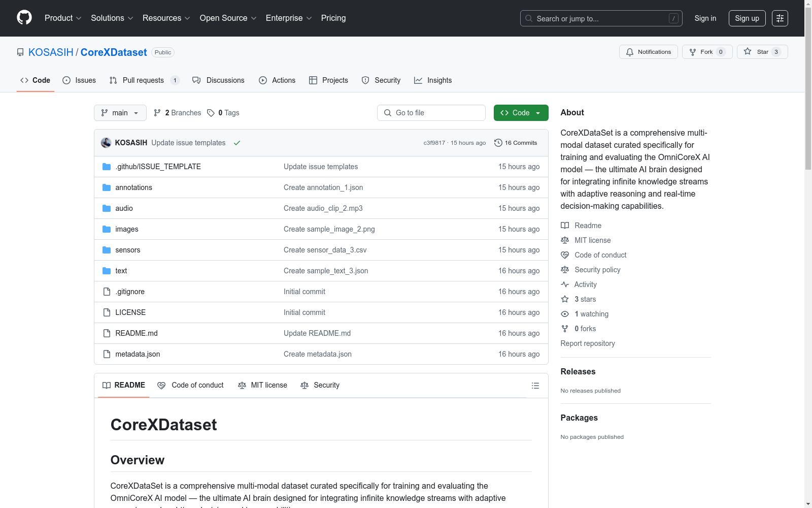Click the repository icon beside KOSASIH
Screen dimensions: 812x508
tap(20, 52)
